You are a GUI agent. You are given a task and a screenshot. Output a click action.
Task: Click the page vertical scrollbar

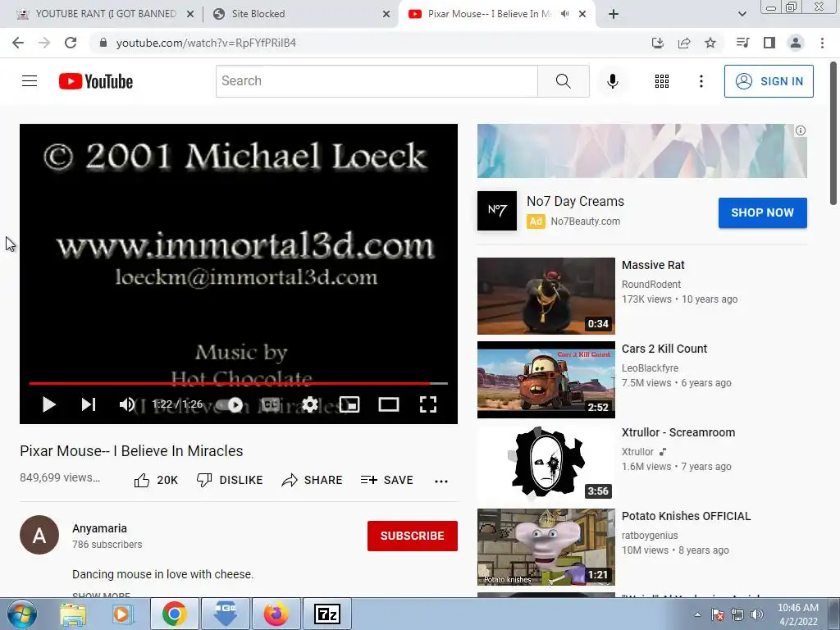(833, 132)
